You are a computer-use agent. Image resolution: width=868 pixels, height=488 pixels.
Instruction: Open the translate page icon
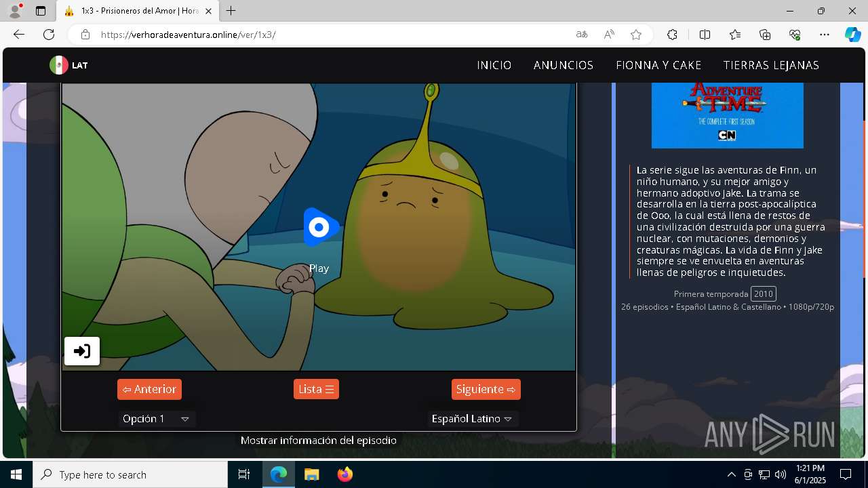tap(582, 35)
